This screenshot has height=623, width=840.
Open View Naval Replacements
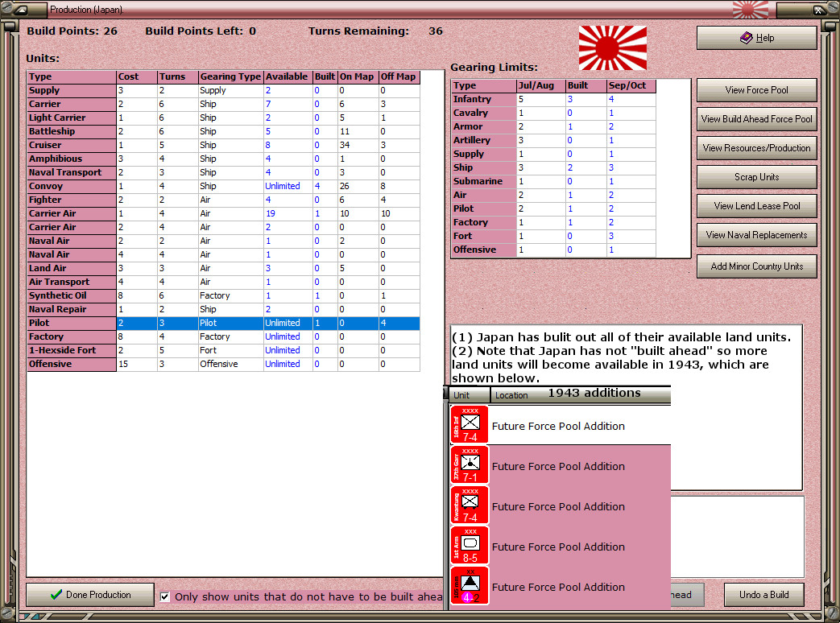756,234
